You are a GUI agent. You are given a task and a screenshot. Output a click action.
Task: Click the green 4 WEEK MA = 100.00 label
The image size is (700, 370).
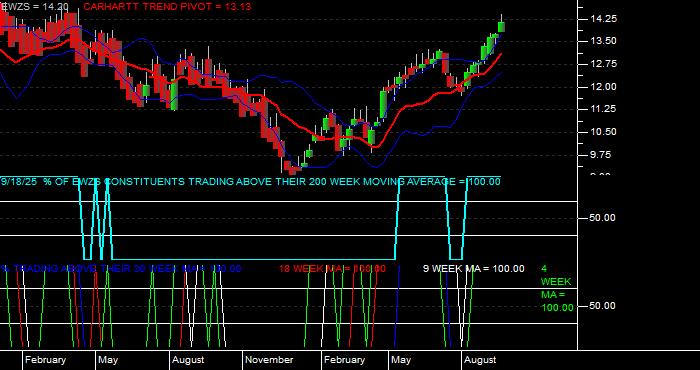click(557, 288)
